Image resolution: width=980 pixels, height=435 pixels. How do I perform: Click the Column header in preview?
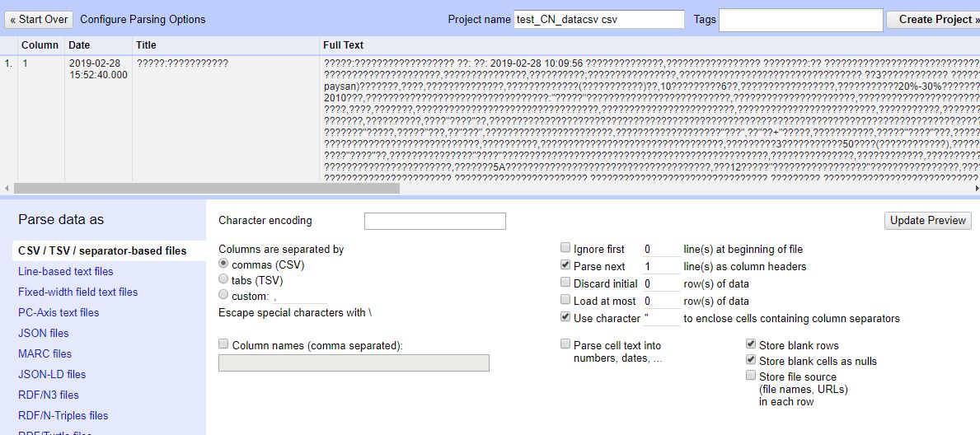(x=40, y=45)
